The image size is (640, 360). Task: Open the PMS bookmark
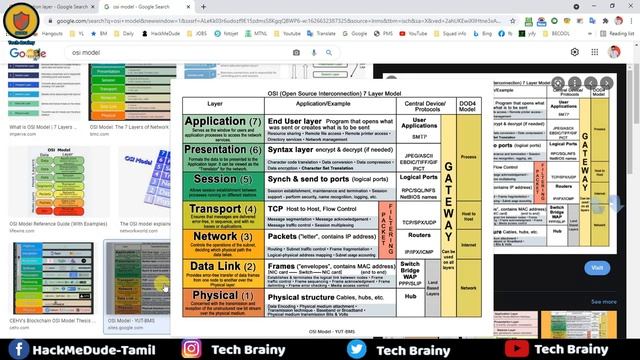pyautogui.click(x=383, y=33)
